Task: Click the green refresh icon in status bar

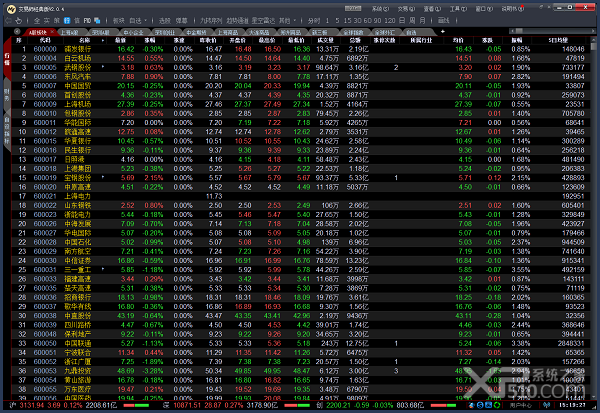Action: (x=497, y=405)
